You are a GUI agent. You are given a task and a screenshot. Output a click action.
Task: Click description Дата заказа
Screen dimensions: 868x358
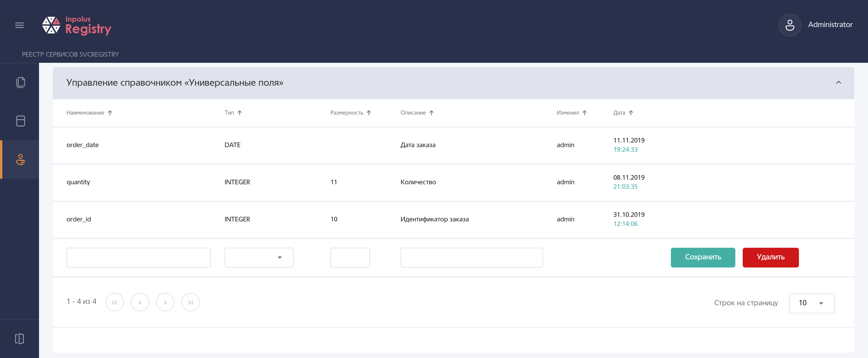click(418, 145)
